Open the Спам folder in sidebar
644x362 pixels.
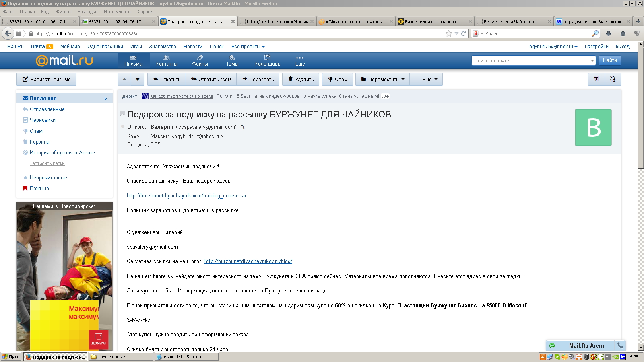pyautogui.click(x=36, y=131)
